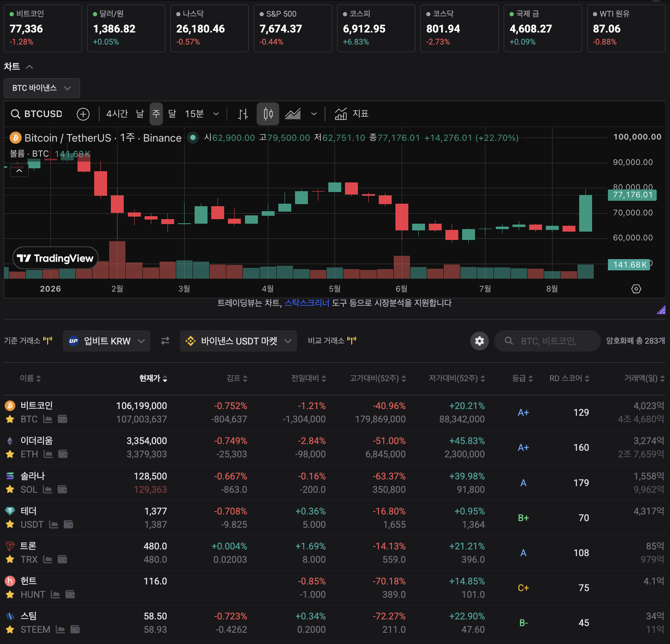This screenshot has height=644, width=670.
Task: Open the BTC 바이낸스 chart source dropdown
Action: (x=42, y=88)
